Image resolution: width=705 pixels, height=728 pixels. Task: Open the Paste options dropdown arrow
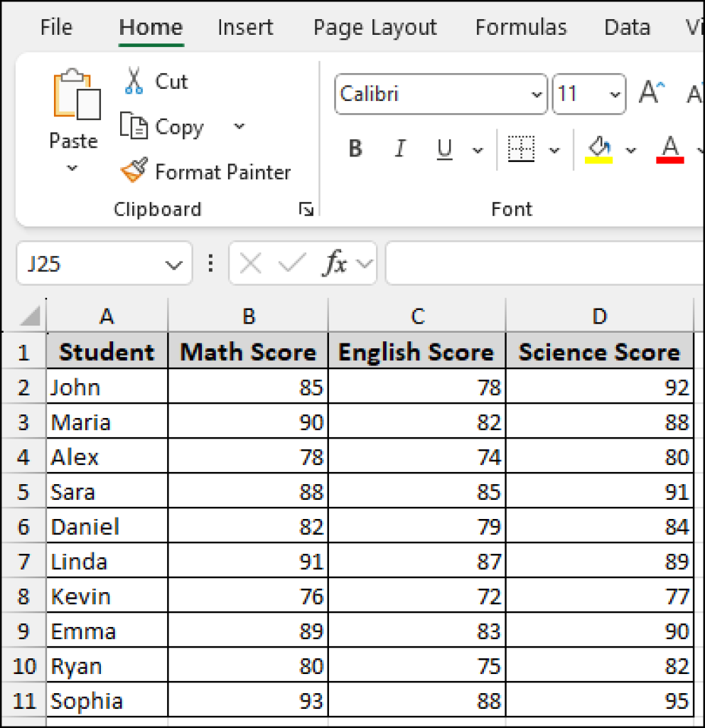coord(72,167)
